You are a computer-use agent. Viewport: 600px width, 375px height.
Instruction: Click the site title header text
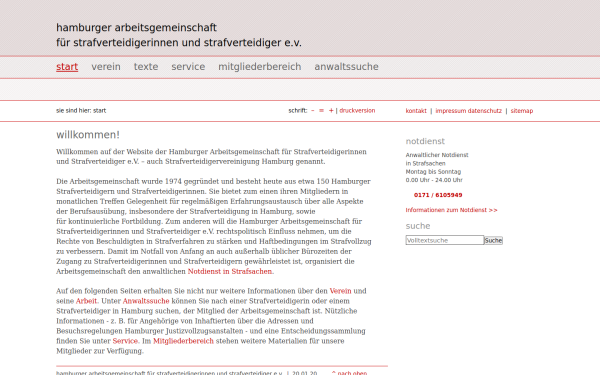click(179, 35)
